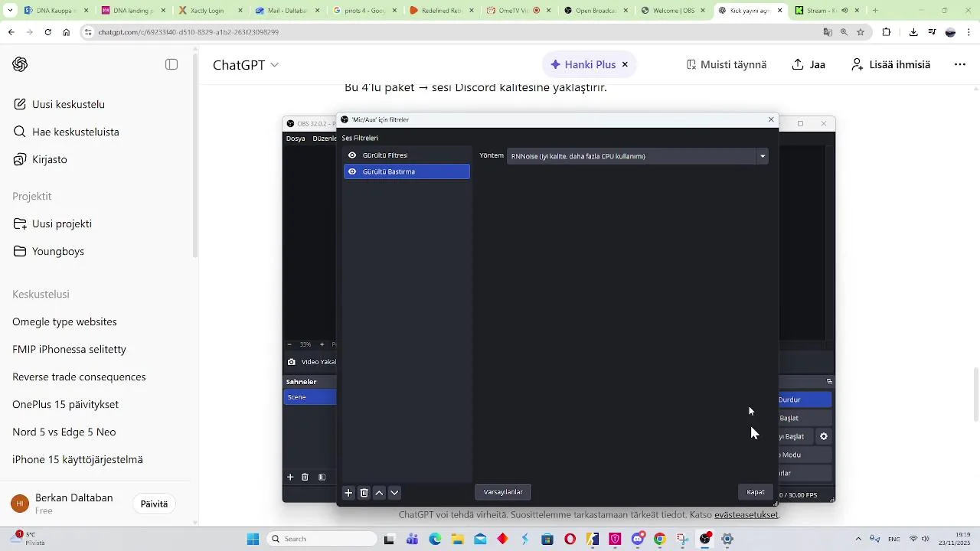Click the OBS Durdur stop button
Image resolution: width=980 pixels, height=551 pixels.
(x=805, y=399)
